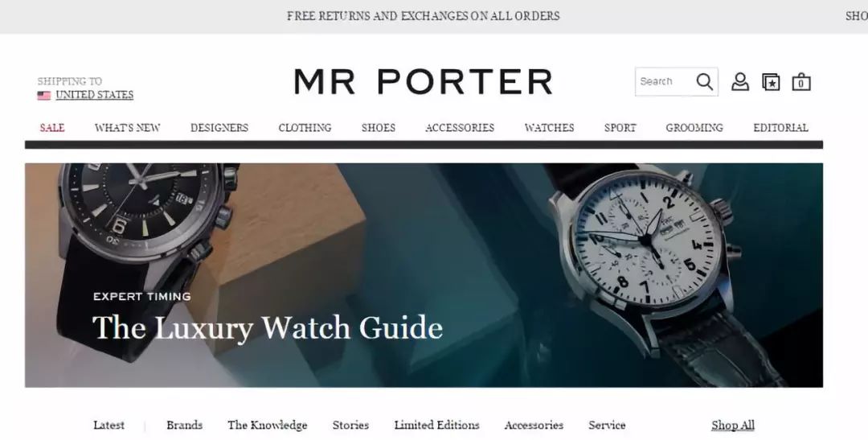Image resolution: width=868 pixels, height=440 pixels.
Task: Go to the EDITORIAL section
Action: [780, 127]
